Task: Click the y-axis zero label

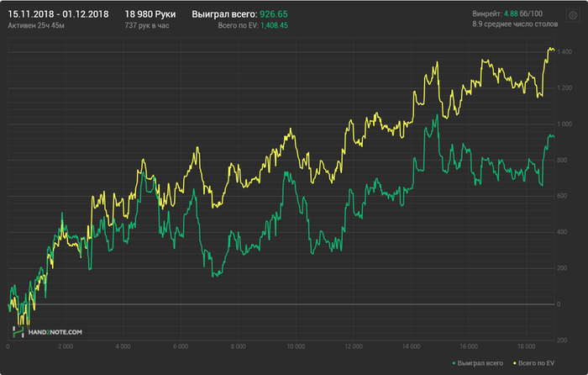Action: click(559, 304)
